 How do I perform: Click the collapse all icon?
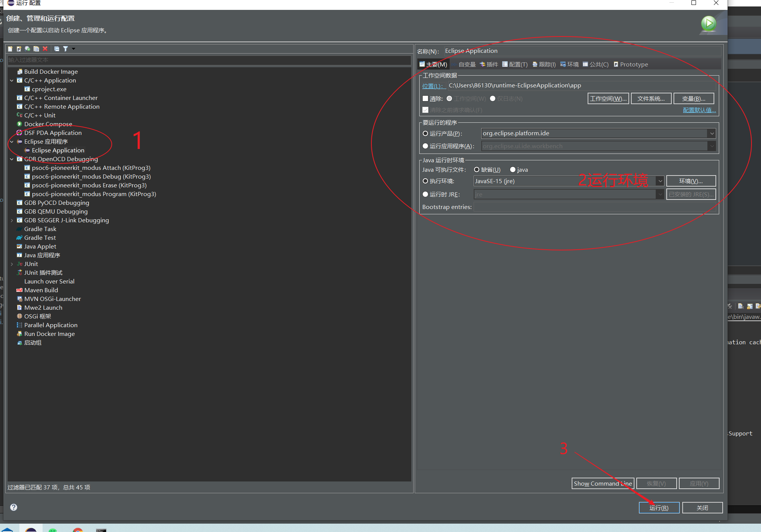point(57,49)
